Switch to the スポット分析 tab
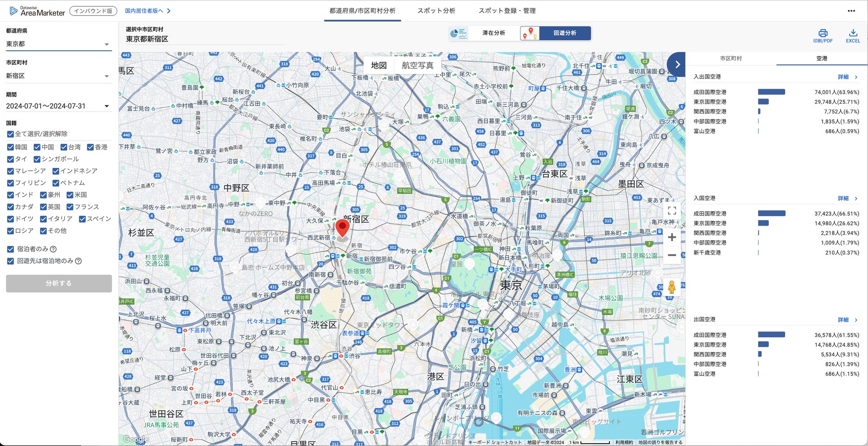This screenshot has width=868, height=446. click(x=436, y=11)
